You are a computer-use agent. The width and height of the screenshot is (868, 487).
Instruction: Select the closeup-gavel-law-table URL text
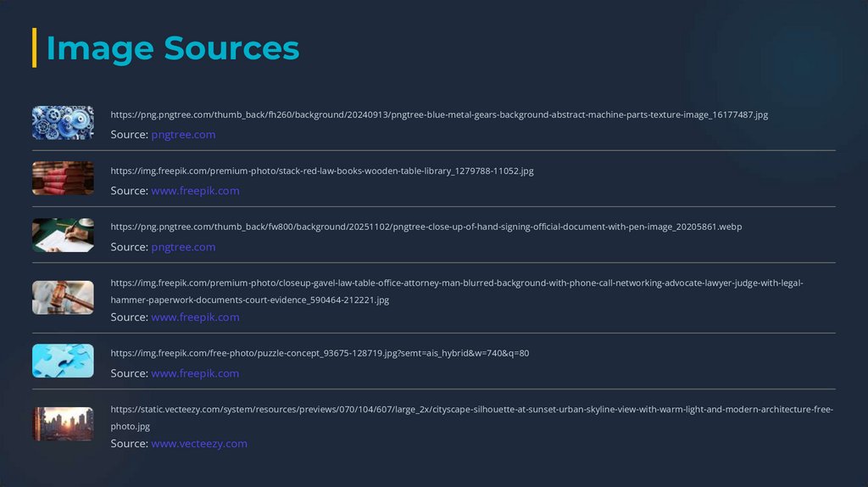tap(457, 283)
